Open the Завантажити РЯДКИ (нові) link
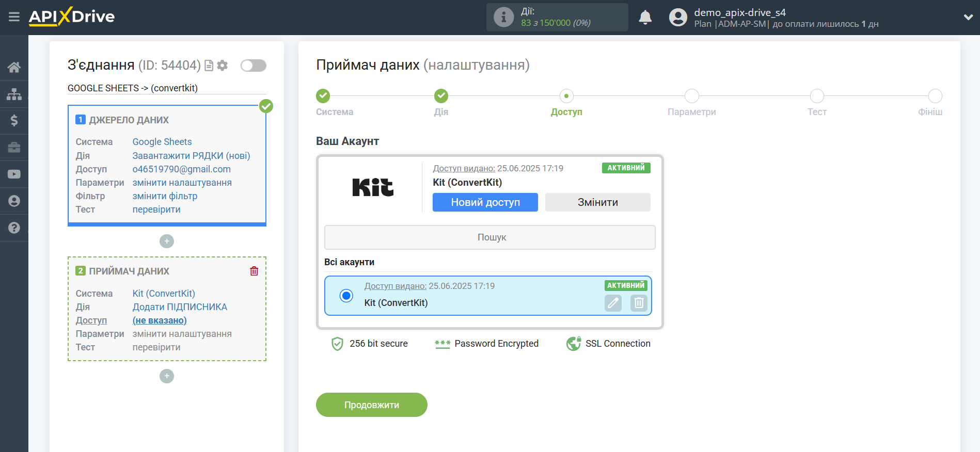 [x=192, y=156]
